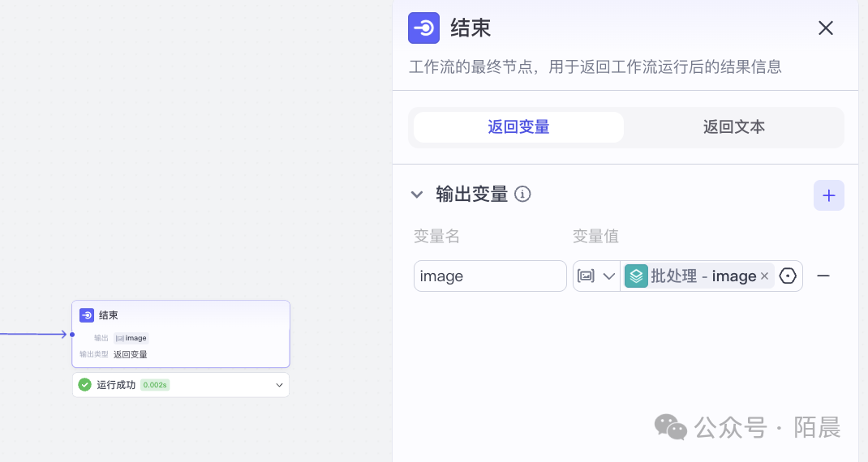This screenshot has height=462, width=868.
Task: Click the 0.002s run duration badge
Action: [154, 385]
